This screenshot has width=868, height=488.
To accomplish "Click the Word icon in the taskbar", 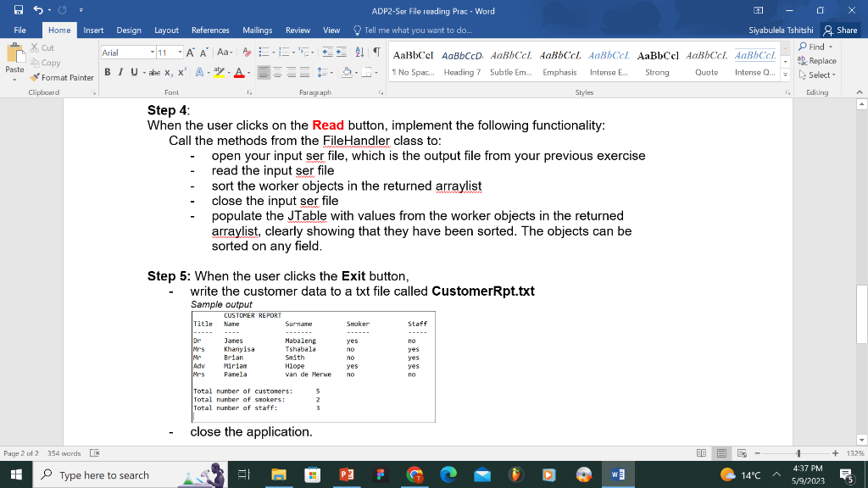I will pos(619,474).
